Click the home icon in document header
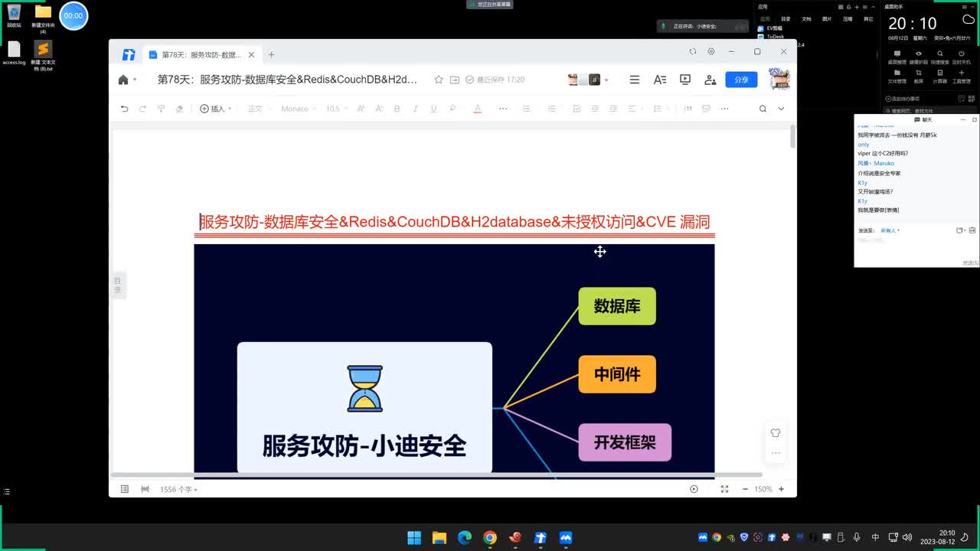This screenshot has width=980, height=551. 123,80
